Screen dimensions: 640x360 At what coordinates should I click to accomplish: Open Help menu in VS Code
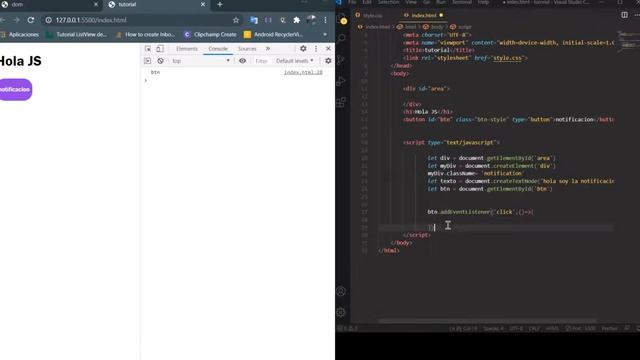(x=484, y=2)
